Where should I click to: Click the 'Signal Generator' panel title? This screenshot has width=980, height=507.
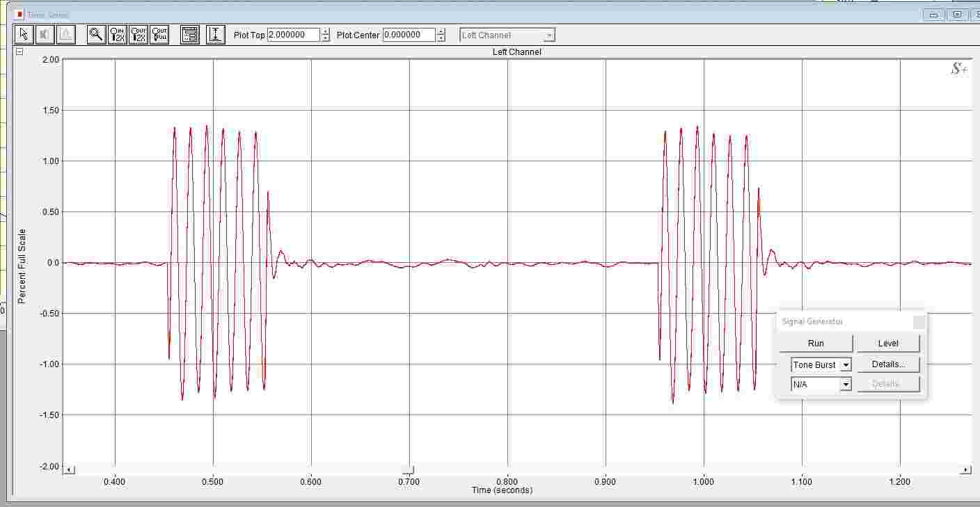pos(812,322)
